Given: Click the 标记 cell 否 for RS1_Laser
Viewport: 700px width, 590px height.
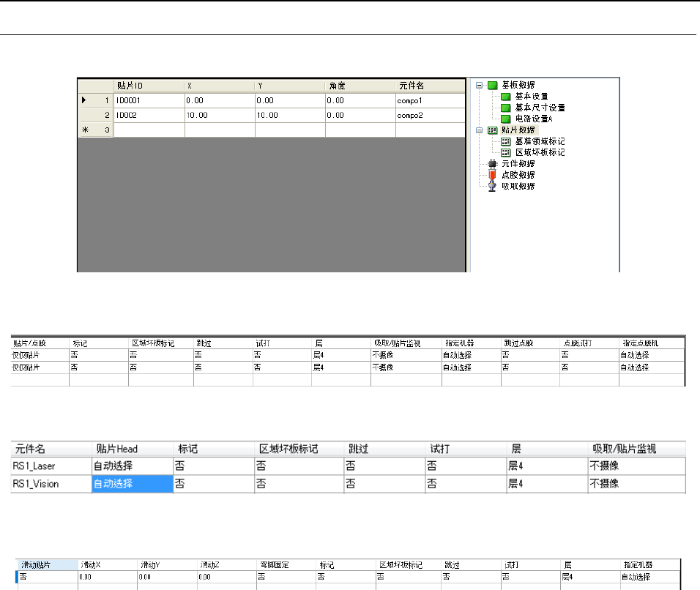Looking at the screenshot, I should click(214, 466).
